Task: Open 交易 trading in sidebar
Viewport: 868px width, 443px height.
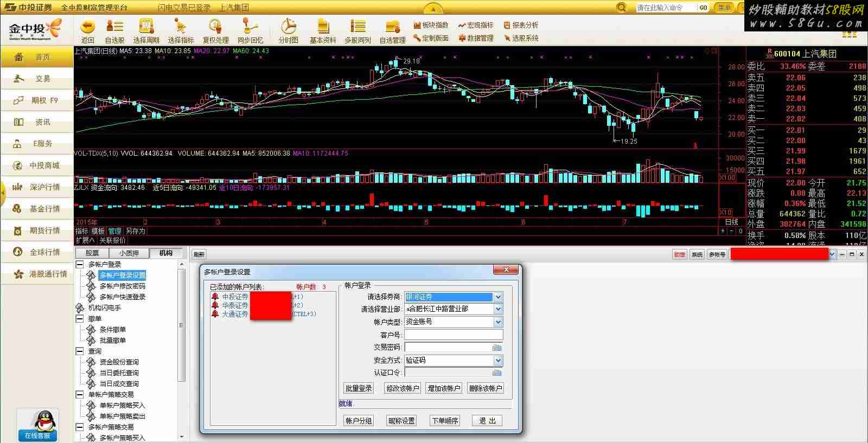Action: (x=37, y=79)
